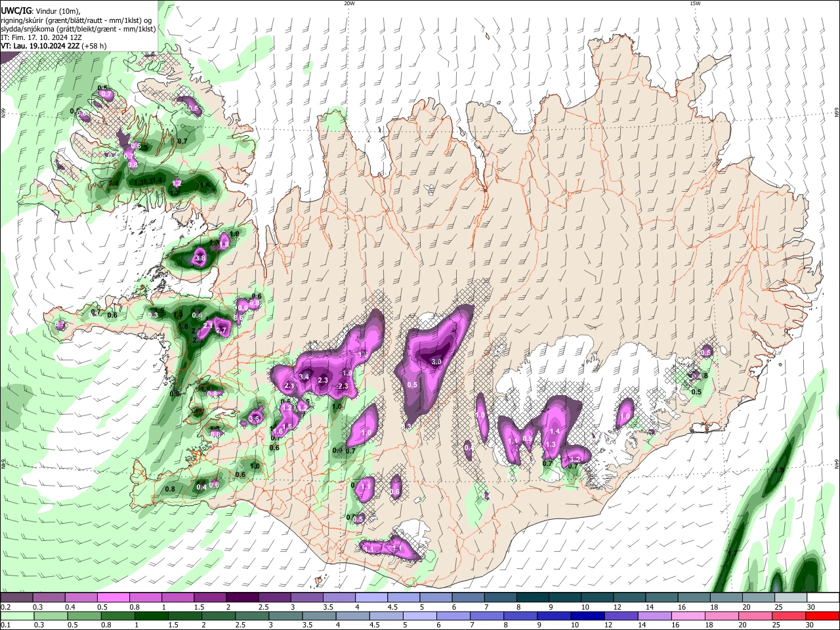Click the '0.2' label in top legend row

point(5,607)
